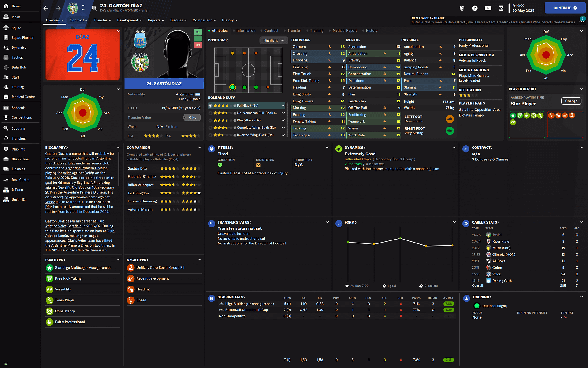Open Scouting in the sidebar
588x368 pixels.
(x=18, y=129)
